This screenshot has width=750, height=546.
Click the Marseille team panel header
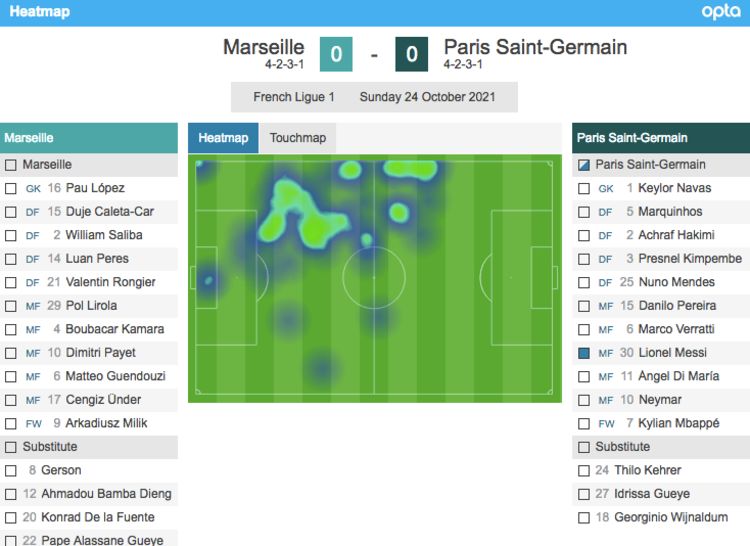click(89, 138)
